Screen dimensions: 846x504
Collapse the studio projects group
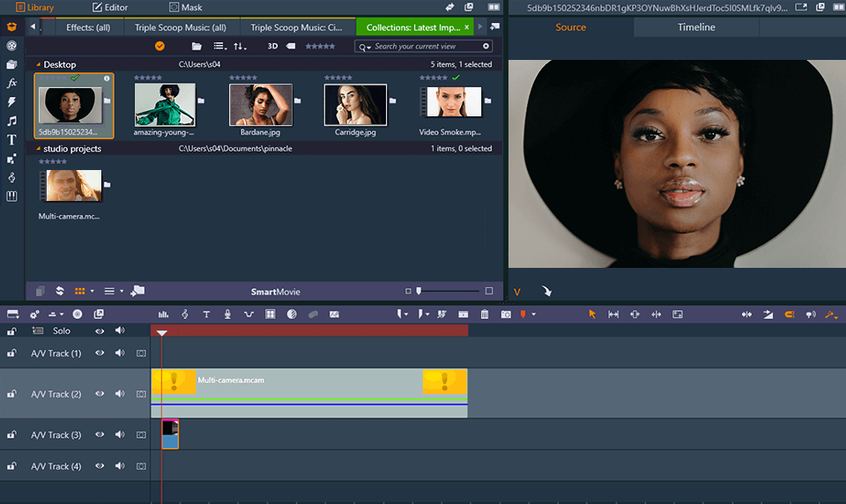tap(38, 149)
